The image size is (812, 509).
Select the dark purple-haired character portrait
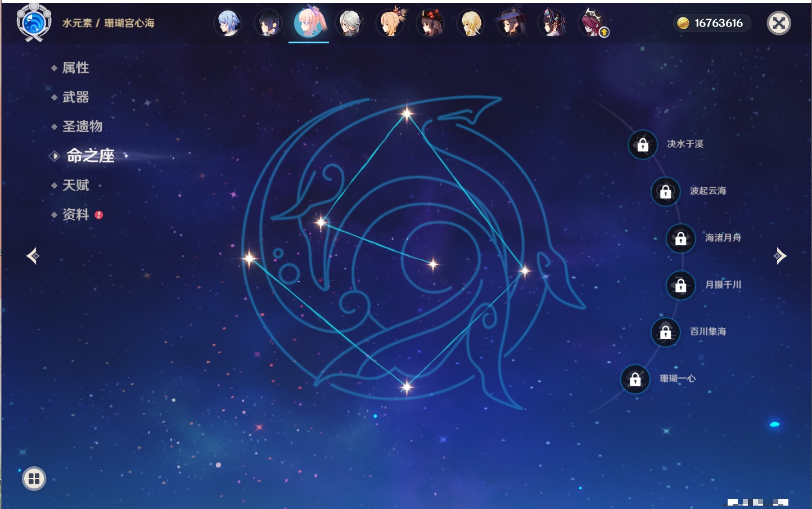tap(268, 23)
